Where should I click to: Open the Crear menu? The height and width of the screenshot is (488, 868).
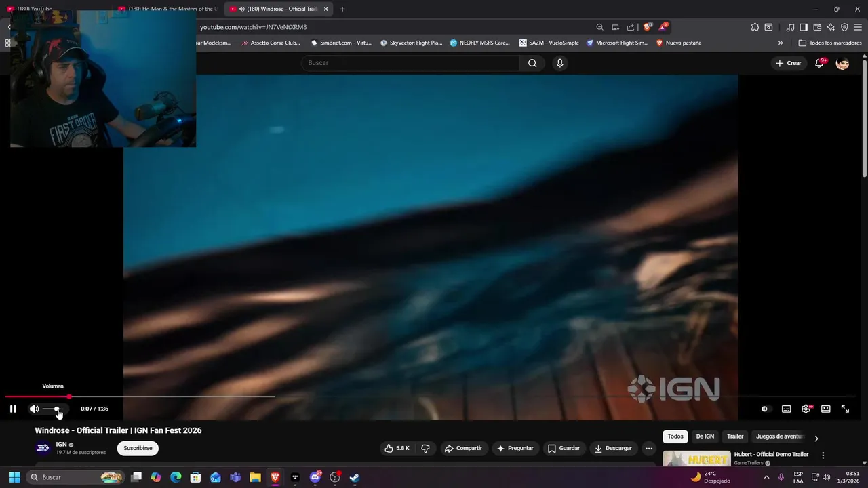789,63
